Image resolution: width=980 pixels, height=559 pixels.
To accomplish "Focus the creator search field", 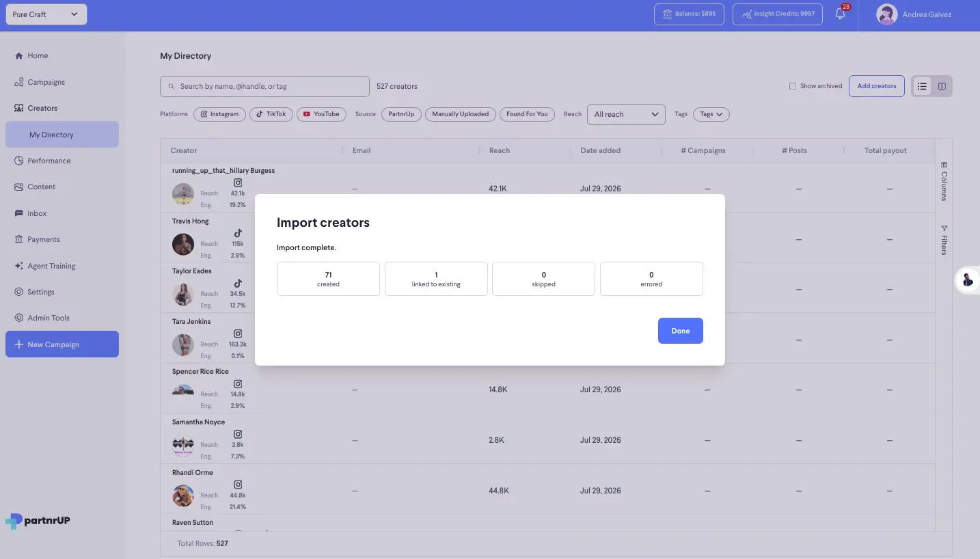I will click(264, 86).
